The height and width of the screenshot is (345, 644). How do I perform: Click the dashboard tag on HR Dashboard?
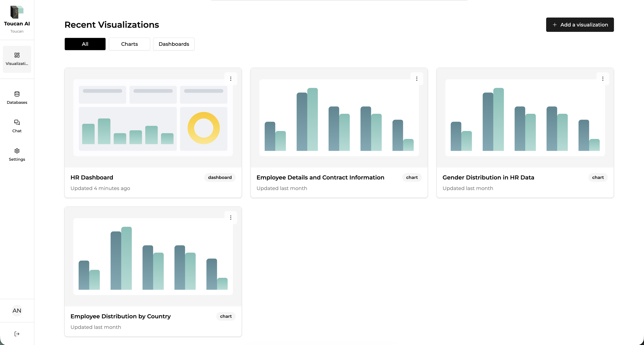[x=220, y=178]
